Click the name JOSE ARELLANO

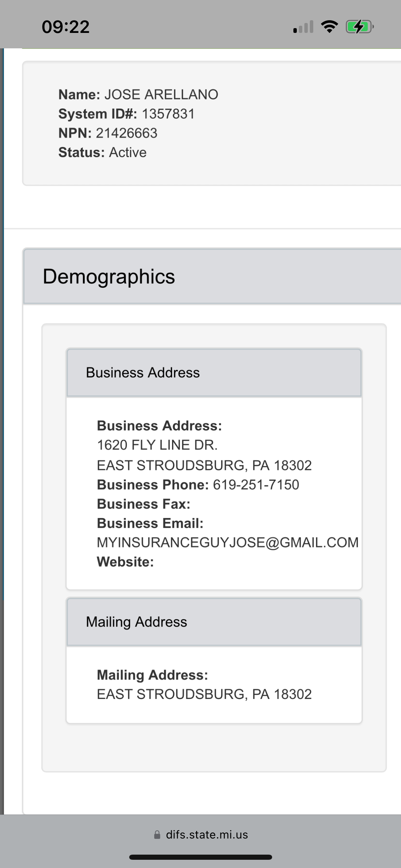point(161,95)
